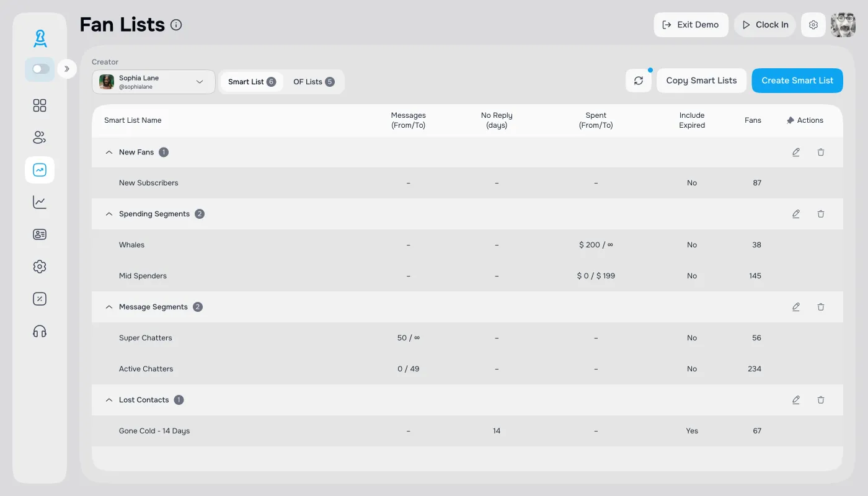Open the Sophia Lane creator dropdown
Image resolution: width=868 pixels, height=496 pixels.
(154, 82)
